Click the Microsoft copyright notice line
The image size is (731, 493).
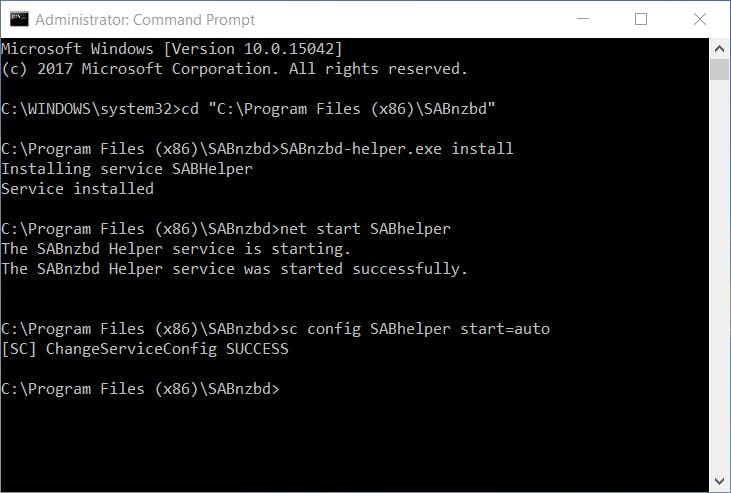(234, 69)
